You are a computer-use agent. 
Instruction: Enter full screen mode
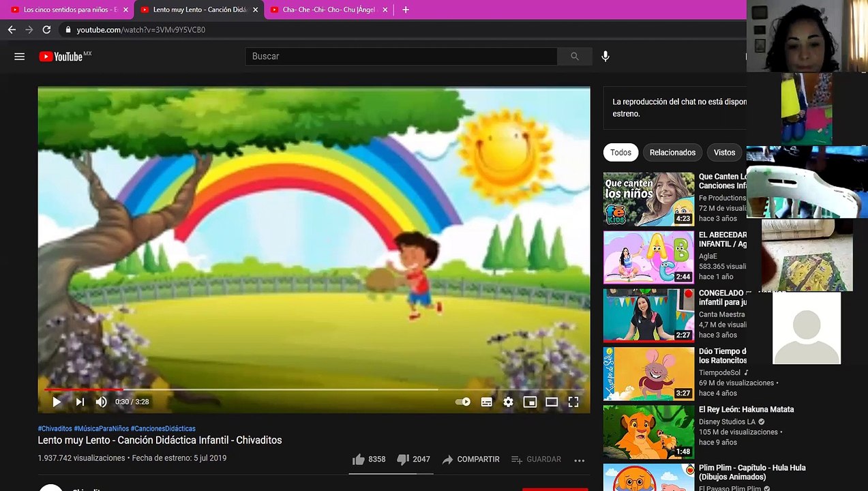[x=573, y=402]
